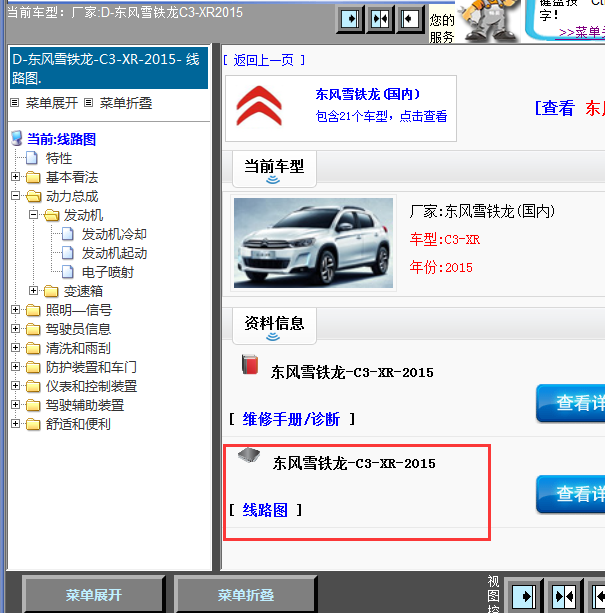Open 线路图 link

[x=265, y=510]
